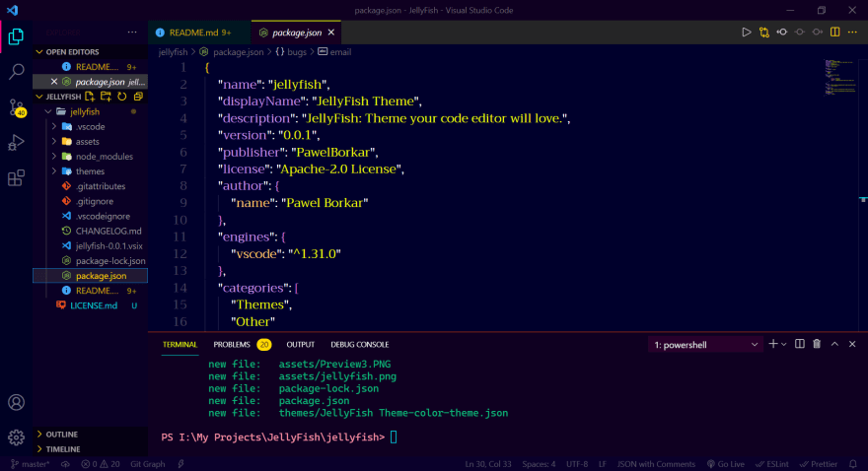Switch to PROBLEMS panel tab
This screenshot has width=868, height=471.
242,345
